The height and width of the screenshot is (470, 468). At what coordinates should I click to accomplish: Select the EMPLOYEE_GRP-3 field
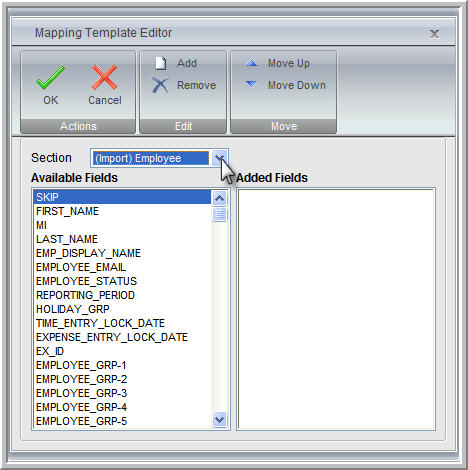click(122, 393)
